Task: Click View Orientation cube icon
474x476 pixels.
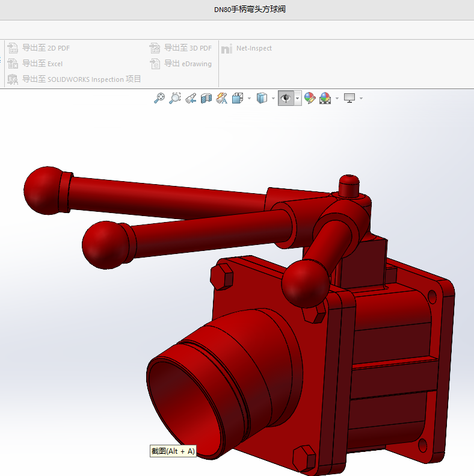Action: [x=238, y=98]
